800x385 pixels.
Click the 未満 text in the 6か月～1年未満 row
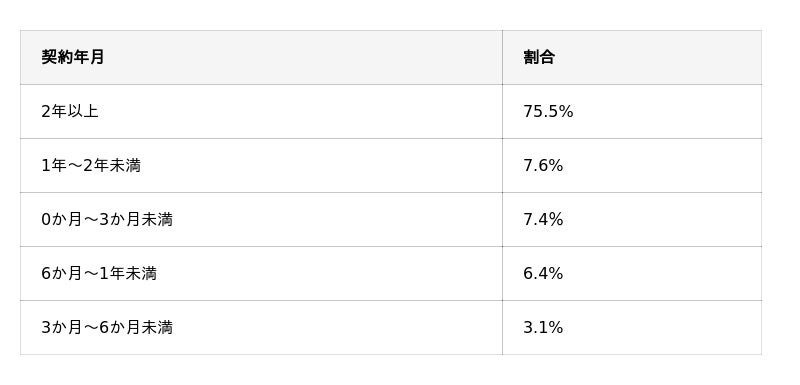click(141, 274)
